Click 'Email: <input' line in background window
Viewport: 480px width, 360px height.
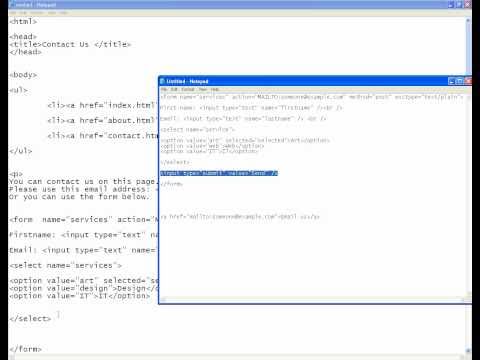click(x=83, y=250)
